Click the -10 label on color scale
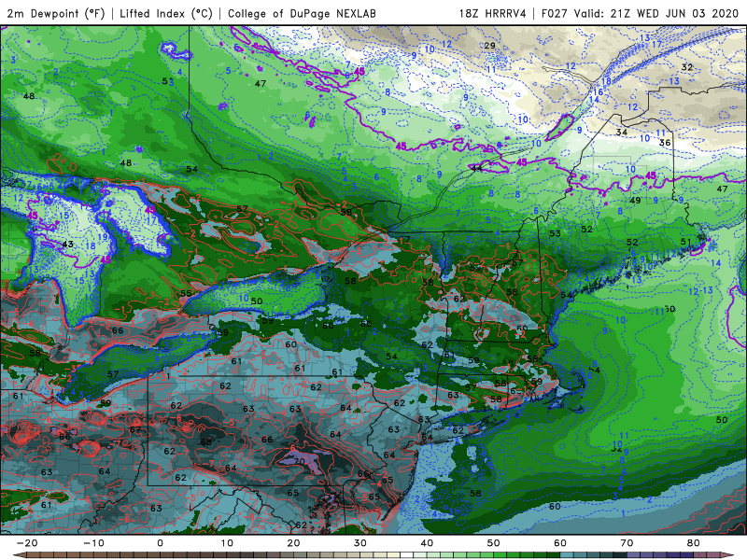The height and width of the screenshot is (560, 747). 93,543
